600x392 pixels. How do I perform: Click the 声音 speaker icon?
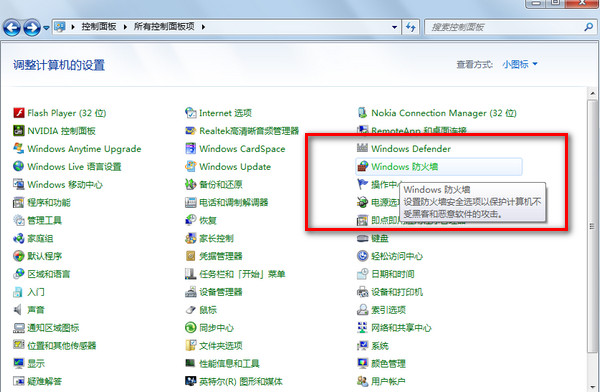pos(18,310)
